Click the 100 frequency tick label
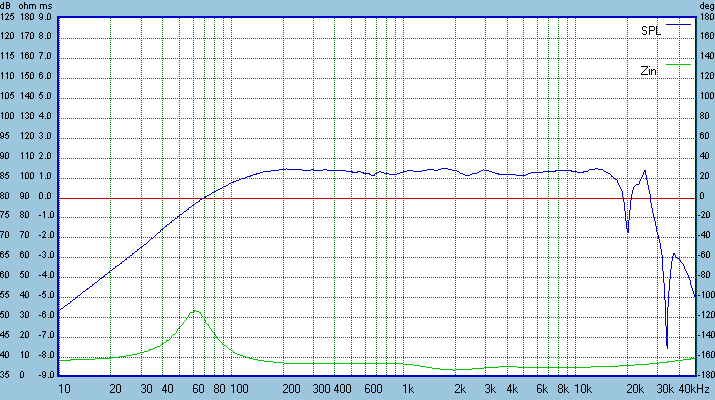 (x=239, y=388)
